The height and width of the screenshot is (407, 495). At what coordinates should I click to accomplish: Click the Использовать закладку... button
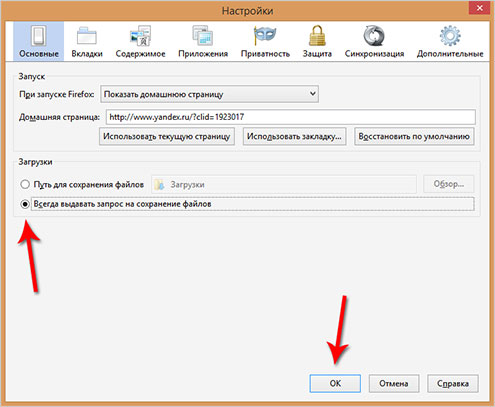pyautogui.click(x=294, y=136)
